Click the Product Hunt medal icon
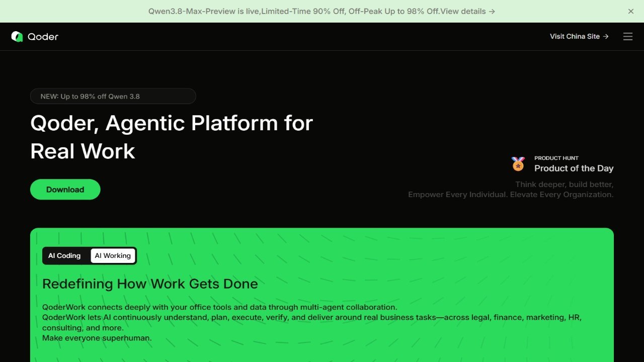644x362 pixels. (x=518, y=164)
